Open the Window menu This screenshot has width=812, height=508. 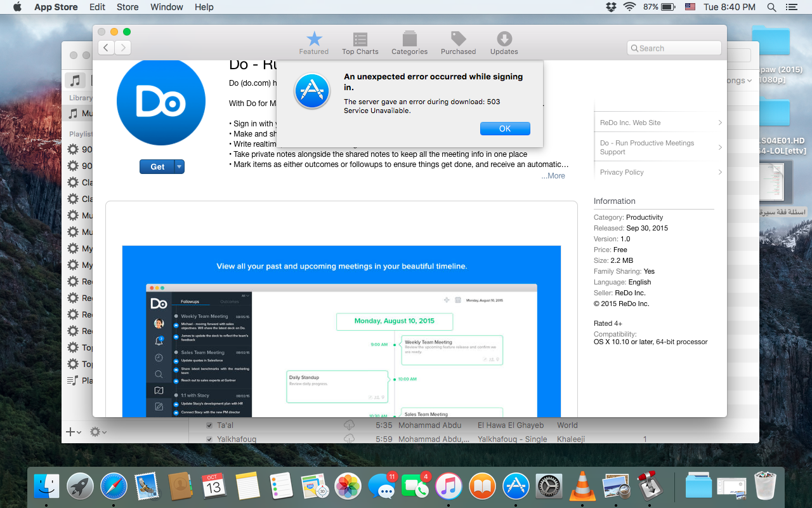pyautogui.click(x=166, y=7)
